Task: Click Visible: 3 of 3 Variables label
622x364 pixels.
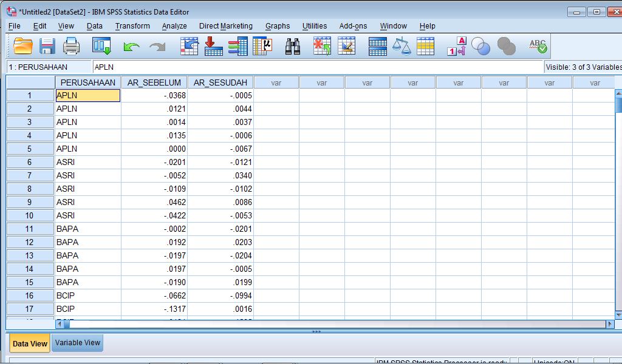Action: click(584, 67)
